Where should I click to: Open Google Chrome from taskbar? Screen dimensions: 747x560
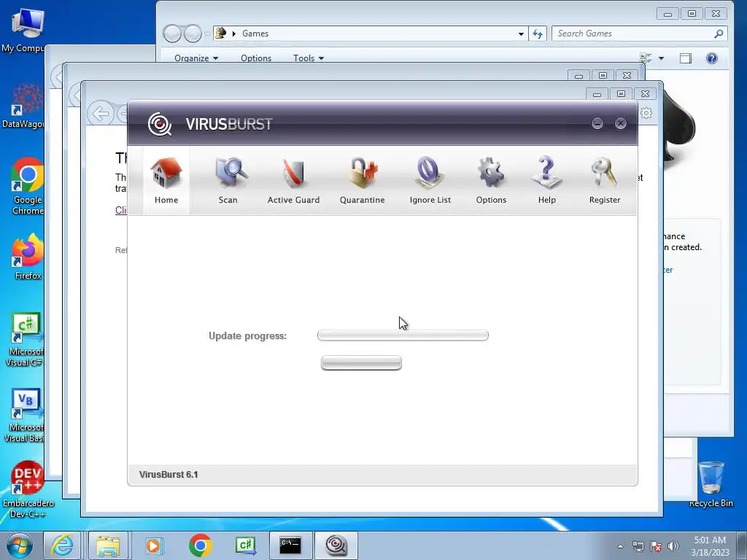pos(200,545)
